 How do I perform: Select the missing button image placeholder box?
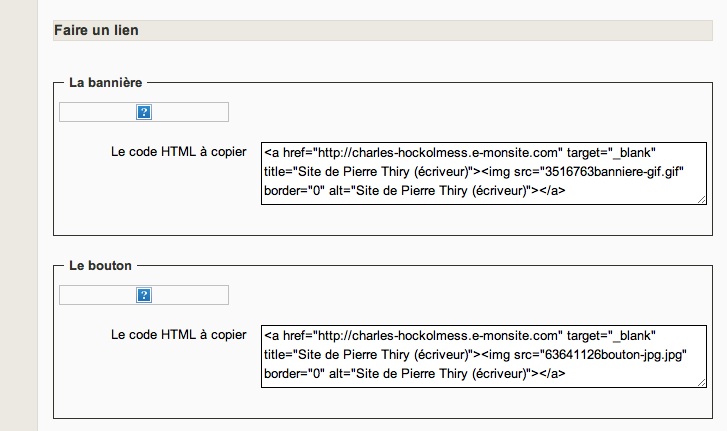click(144, 295)
